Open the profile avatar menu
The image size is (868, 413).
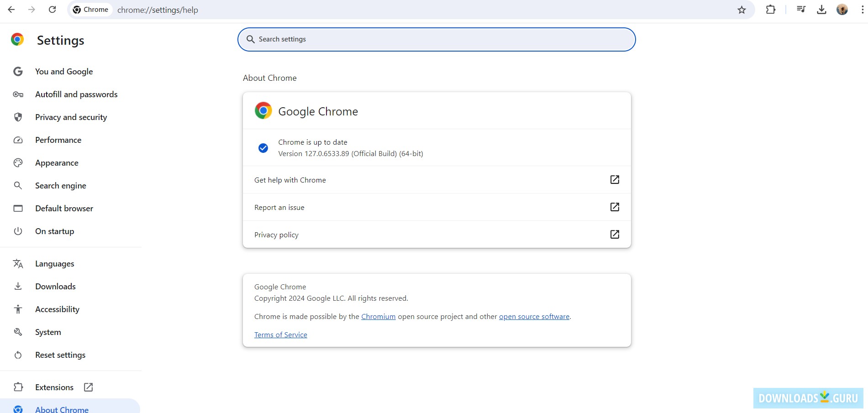[842, 10]
